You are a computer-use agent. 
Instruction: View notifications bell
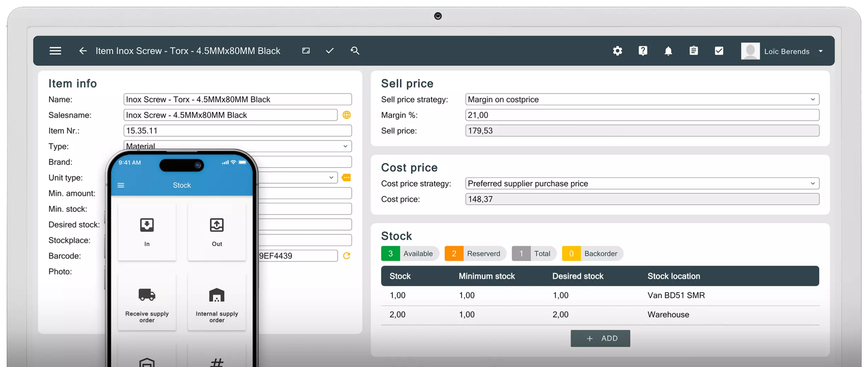pyautogui.click(x=668, y=51)
